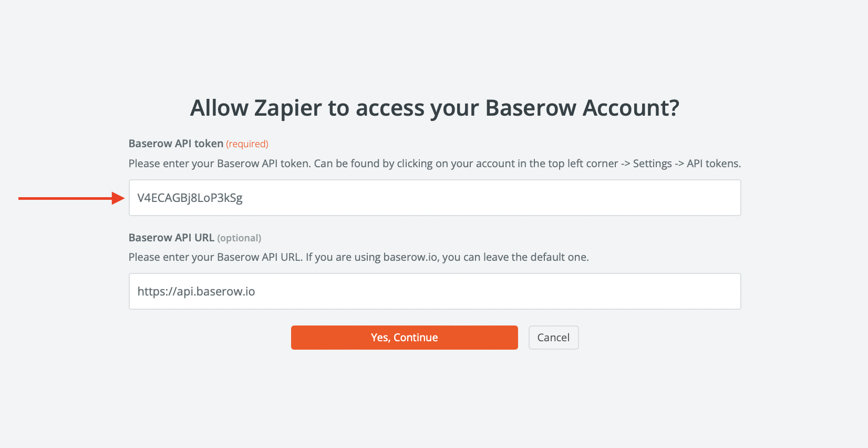This screenshot has height=448, width=868.
Task: Click the orange '(required)' text
Action: [247, 144]
